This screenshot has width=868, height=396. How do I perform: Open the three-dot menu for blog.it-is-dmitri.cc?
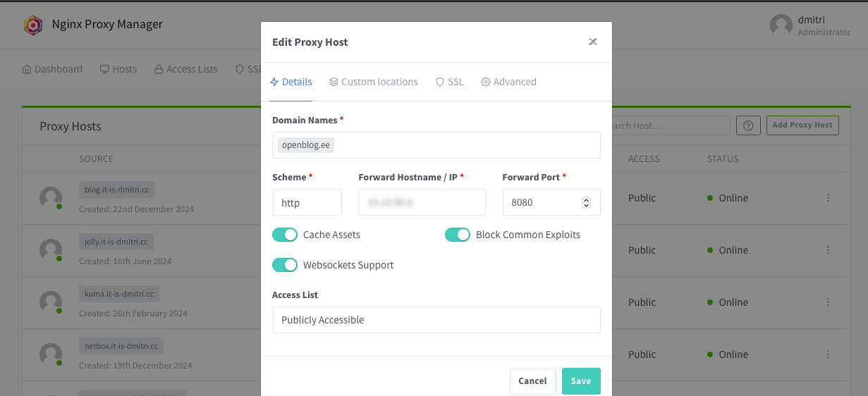coord(829,198)
